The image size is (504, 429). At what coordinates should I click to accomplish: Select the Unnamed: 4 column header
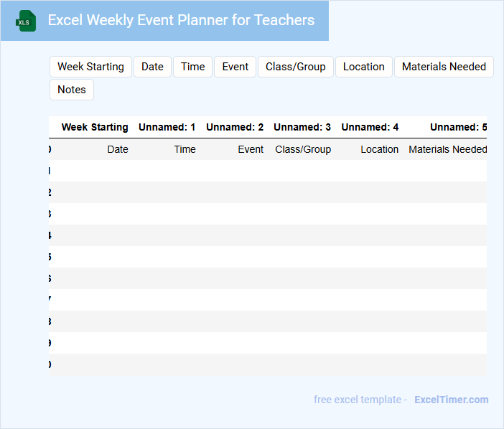(369, 127)
